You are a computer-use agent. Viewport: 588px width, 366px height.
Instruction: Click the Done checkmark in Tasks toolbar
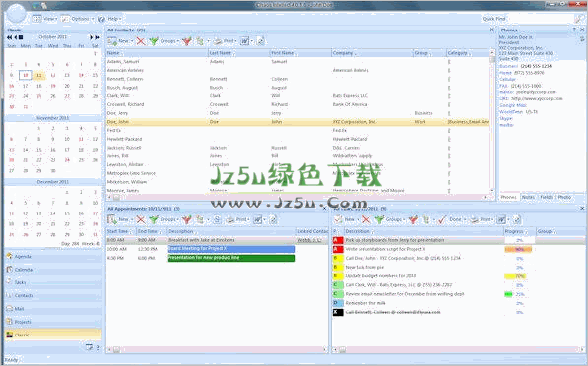[442, 219]
